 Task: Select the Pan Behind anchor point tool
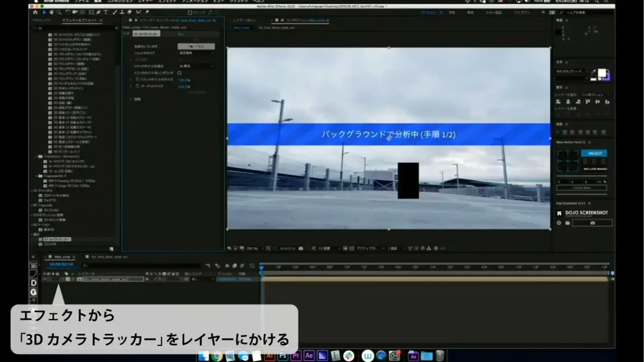83,12
